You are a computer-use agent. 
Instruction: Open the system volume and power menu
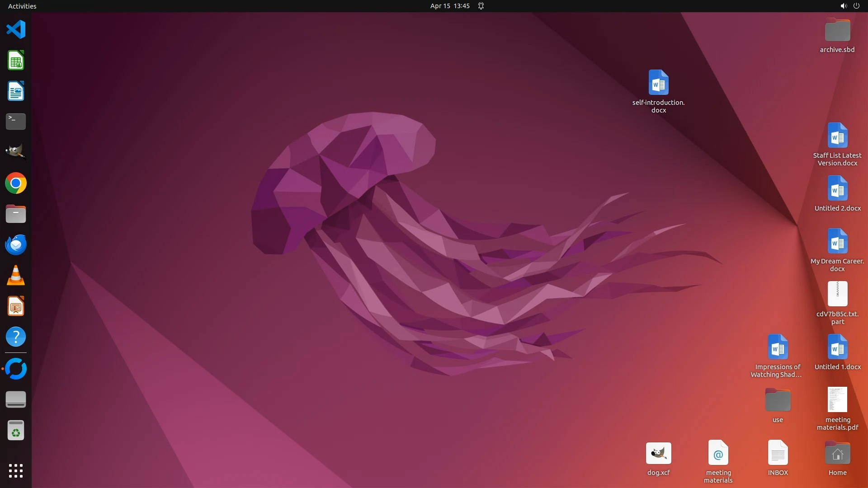(849, 6)
